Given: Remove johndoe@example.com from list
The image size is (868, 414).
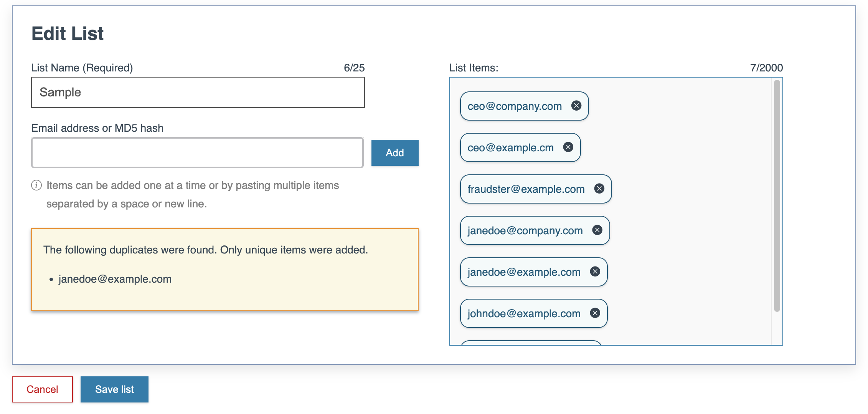Looking at the screenshot, I should click(x=595, y=313).
